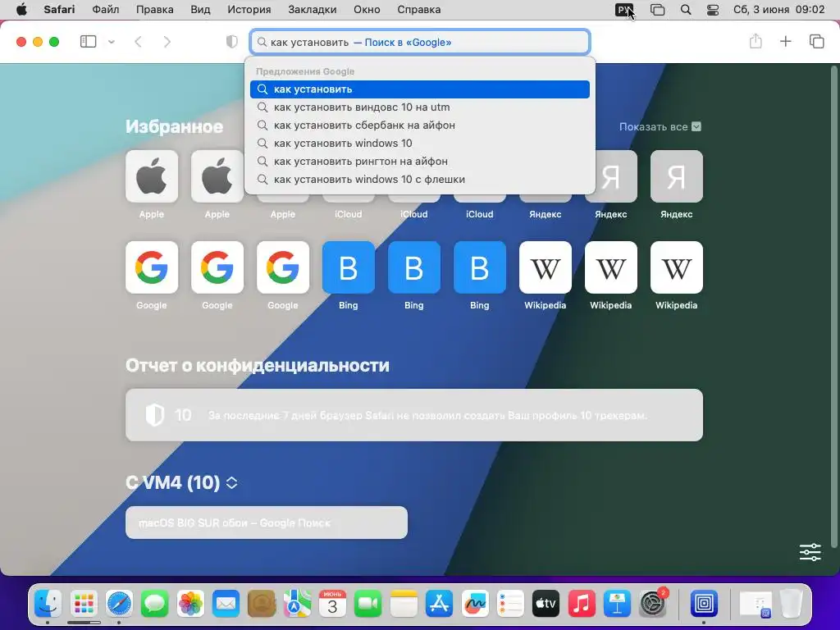Open Keynote from the Dock
The height and width of the screenshot is (630, 840).
617,605
